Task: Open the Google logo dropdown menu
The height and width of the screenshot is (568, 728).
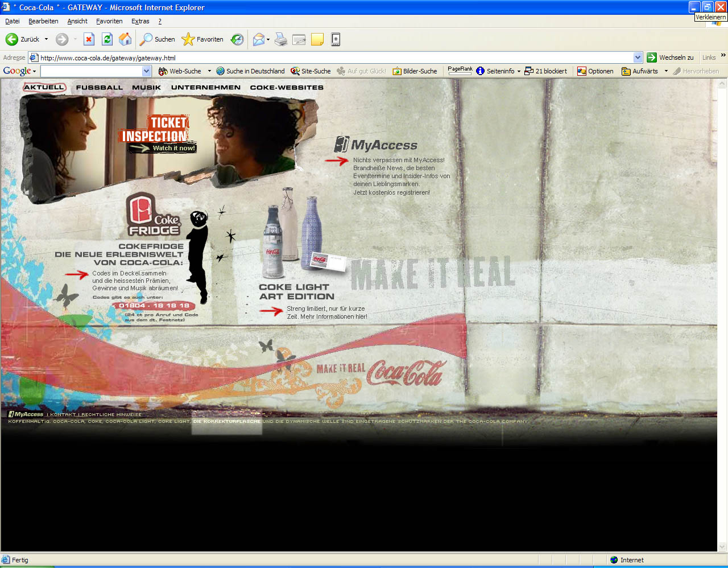Action: (x=19, y=71)
